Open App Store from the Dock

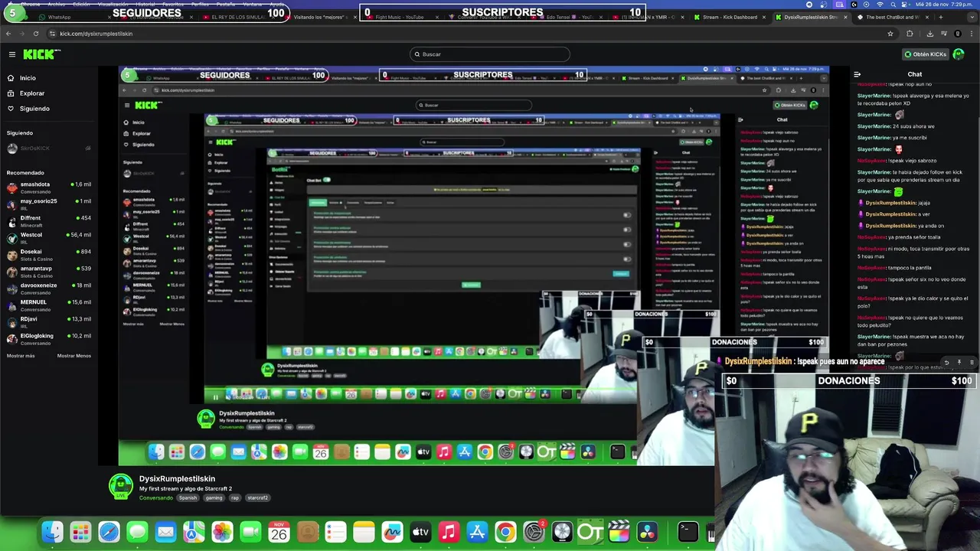pos(477,532)
